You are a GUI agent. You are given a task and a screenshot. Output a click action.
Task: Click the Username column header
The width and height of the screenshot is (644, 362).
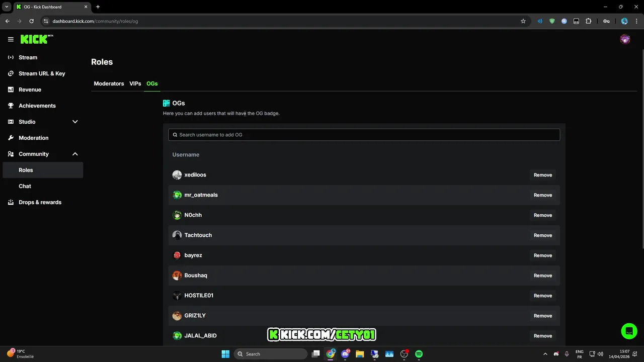tap(186, 155)
